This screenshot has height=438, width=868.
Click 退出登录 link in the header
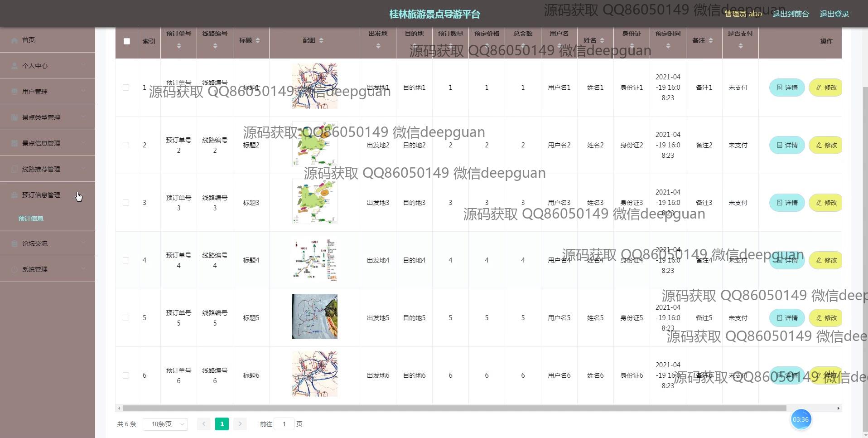pos(834,14)
